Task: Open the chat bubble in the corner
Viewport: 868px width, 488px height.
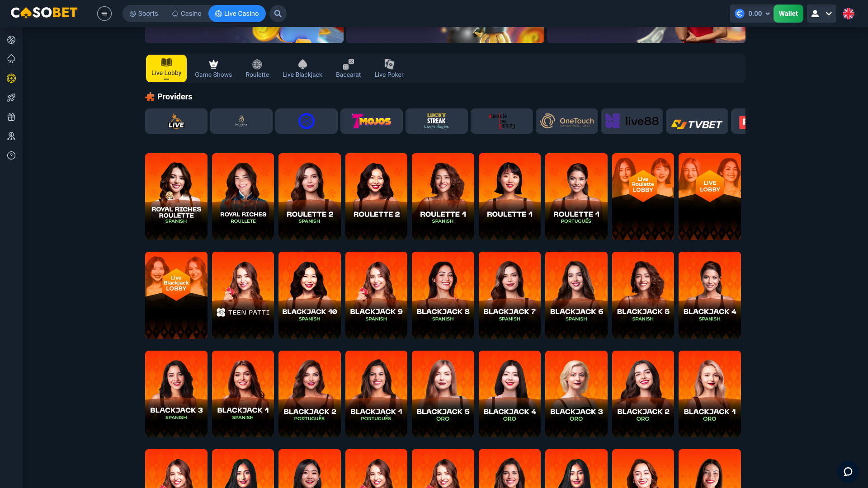Action: tap(848, 471)
